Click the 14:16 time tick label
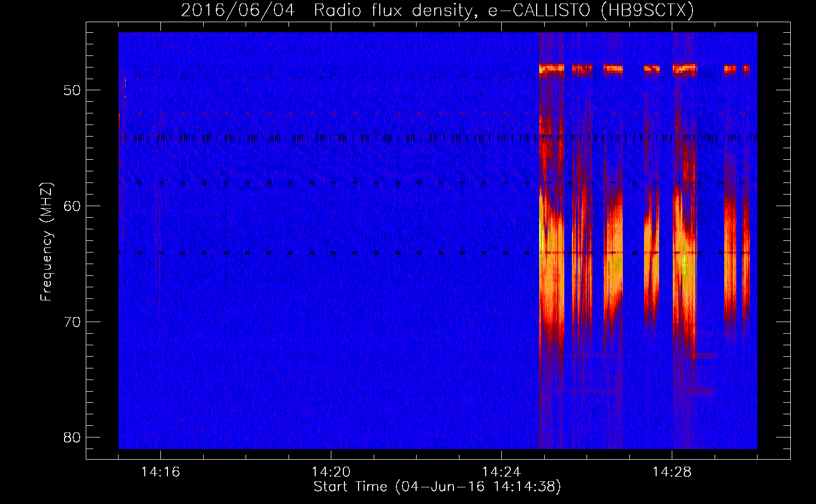The image size is (816, 504). point(160,472)
